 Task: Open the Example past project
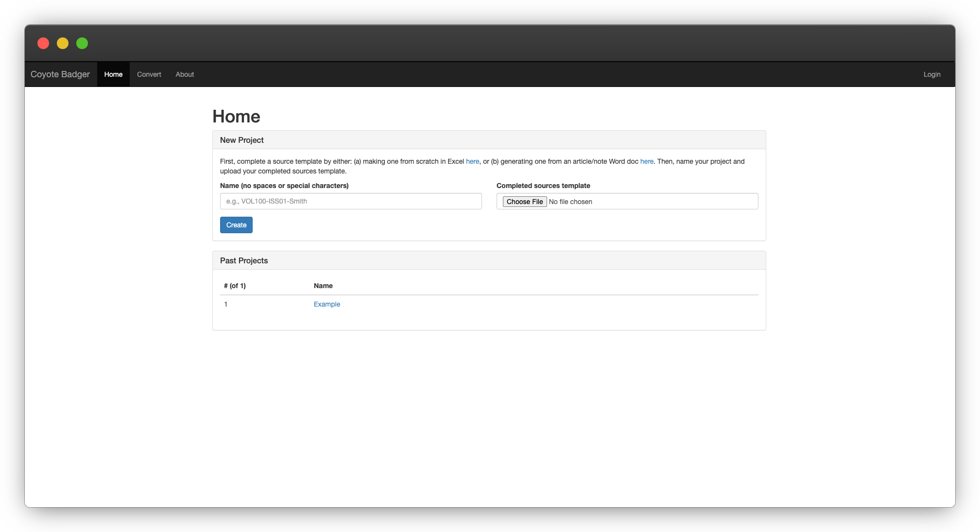point(327,304)
